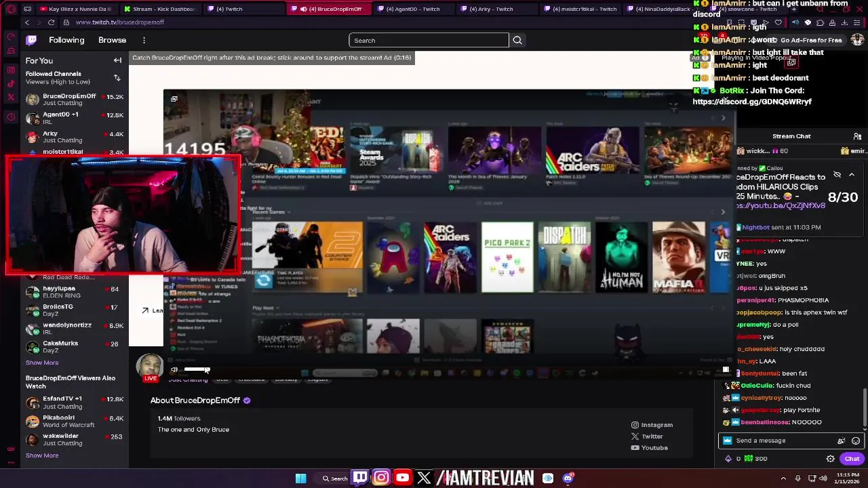The height and width of the screenshot is (488, 868).
Task: Adjust the player volume slider
Action: click(197, 369)
